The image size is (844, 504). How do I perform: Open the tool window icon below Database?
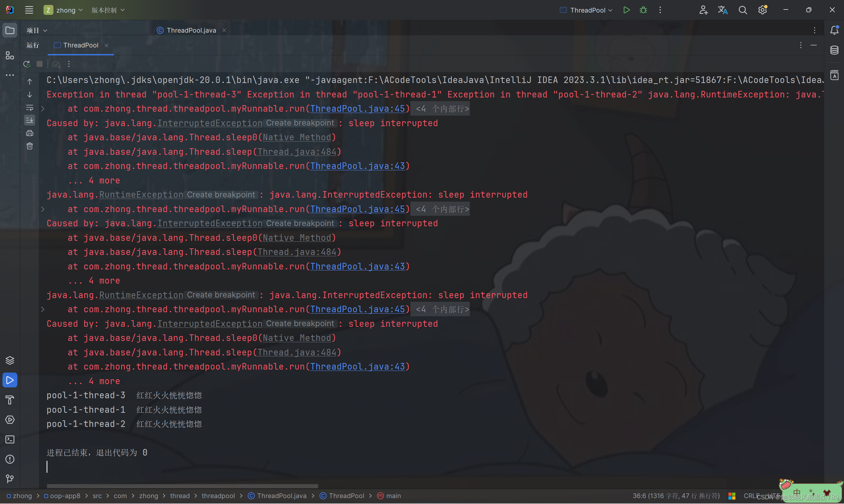[x=834, y=75]
